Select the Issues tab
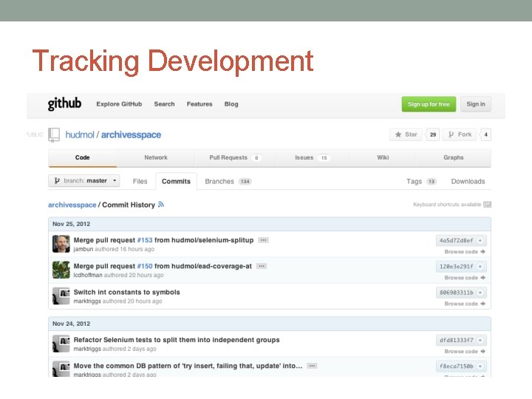 pyautogui.click(x=312, y=158)
